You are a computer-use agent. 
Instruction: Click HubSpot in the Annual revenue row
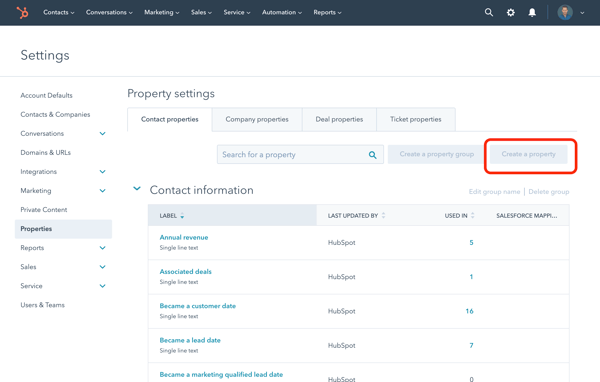coord(341,243)
